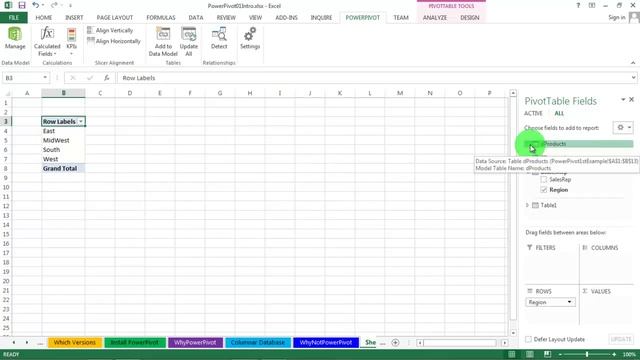The width and height of the screenshot is (640, 360).
Task: Open the WhyPowerPivot sheet tab
Action: 195,342
